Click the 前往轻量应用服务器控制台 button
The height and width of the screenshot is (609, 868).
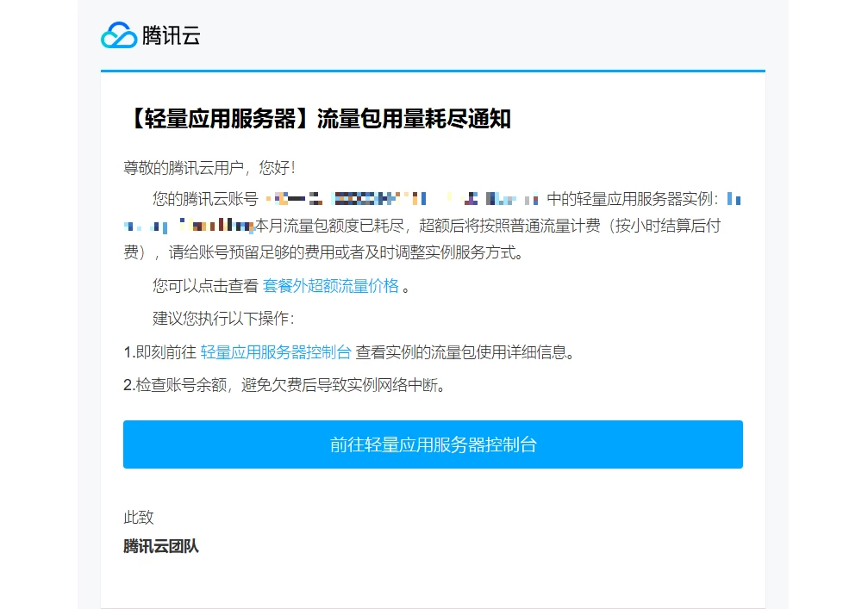click(x=433, y=444)
